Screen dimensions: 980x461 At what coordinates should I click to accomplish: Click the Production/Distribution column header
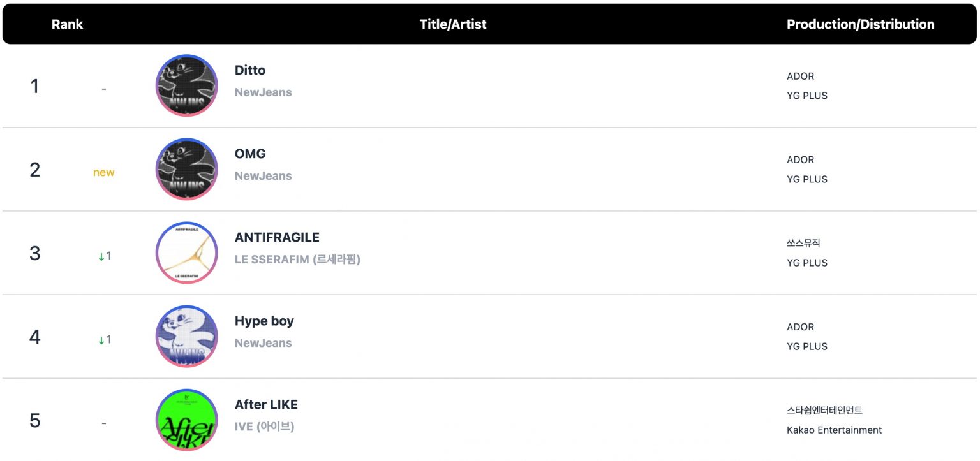[x=860, y=24]
